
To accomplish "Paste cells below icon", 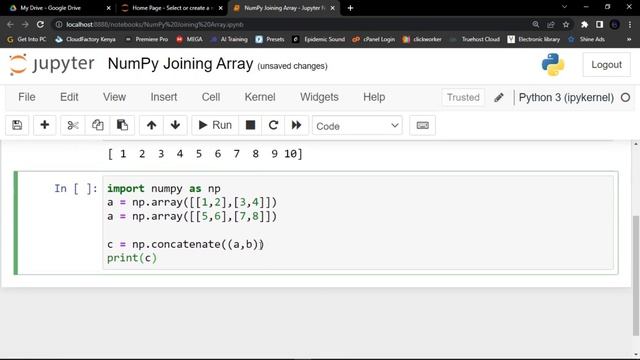I will click(122, 125).
